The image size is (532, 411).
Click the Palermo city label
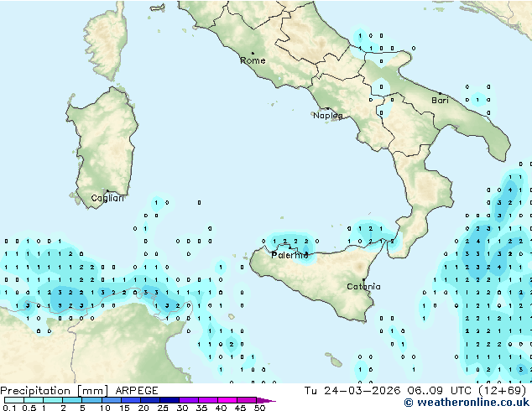point(289,255)
